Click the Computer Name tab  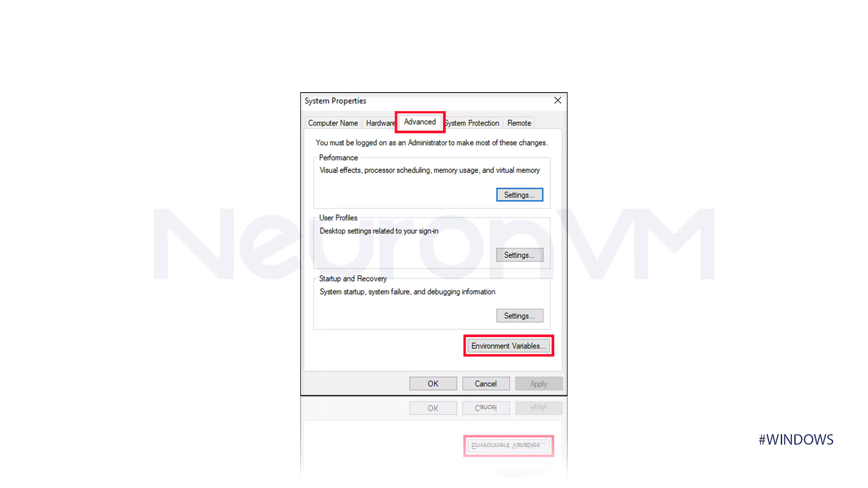point(333,123)
